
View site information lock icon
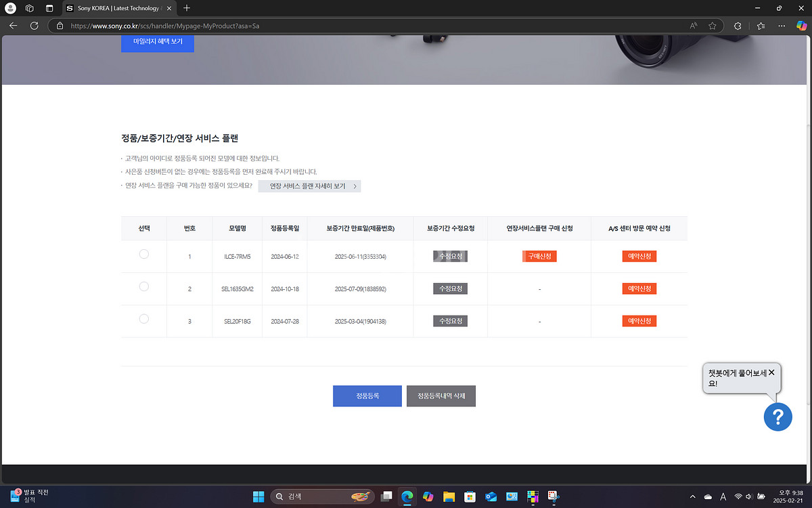pyautogui.click(x=60, y=26)
